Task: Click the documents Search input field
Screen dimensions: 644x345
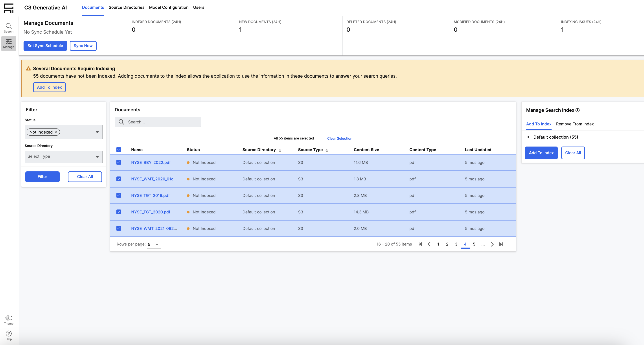Action: pyautogui.click(x=162, y=122)
